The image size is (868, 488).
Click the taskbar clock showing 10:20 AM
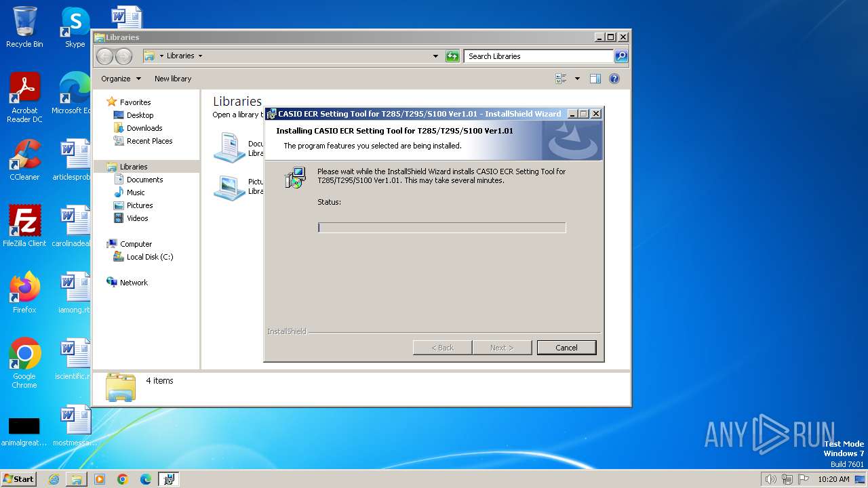pos(833,479)
